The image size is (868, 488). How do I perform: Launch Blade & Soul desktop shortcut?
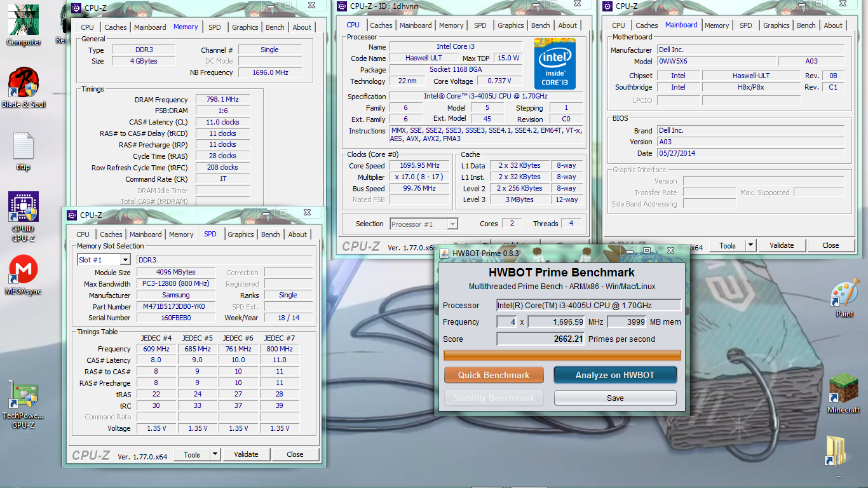pos(24,88)
